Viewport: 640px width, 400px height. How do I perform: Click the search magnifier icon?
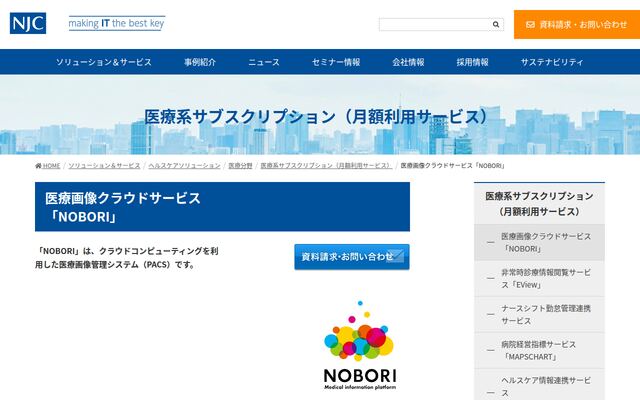pos(496,24)
